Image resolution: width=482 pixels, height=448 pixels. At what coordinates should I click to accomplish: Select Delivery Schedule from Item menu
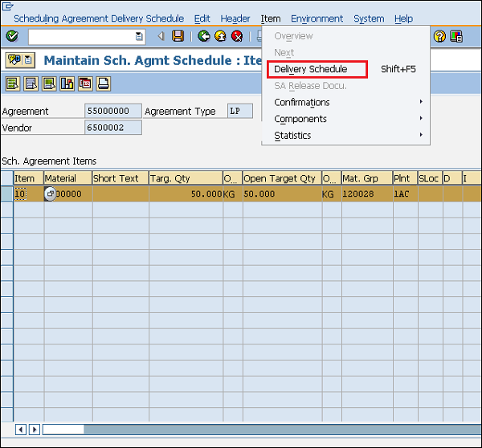[x=311, y=70]
